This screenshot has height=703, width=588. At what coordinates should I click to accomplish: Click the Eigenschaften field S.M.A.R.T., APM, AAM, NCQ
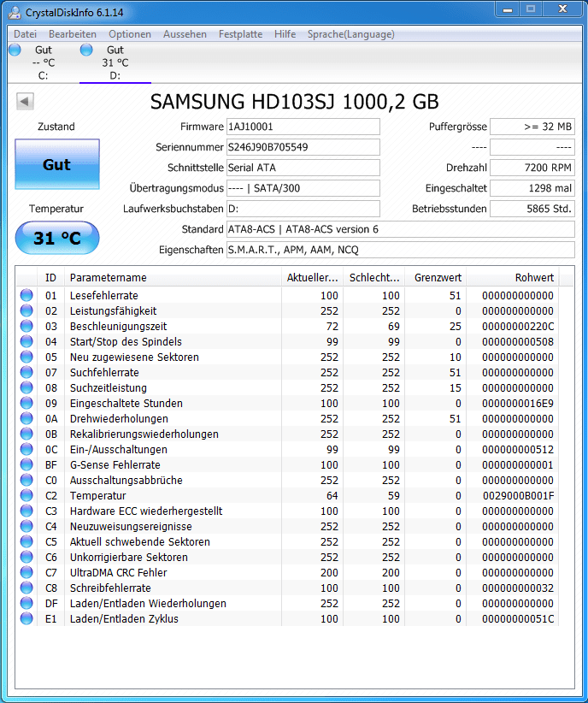pyautogui.click(x=400, y=250)
